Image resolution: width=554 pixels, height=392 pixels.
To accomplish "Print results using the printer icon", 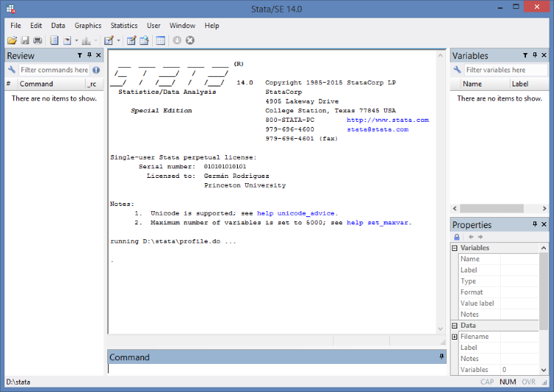I will coord(38,41).
